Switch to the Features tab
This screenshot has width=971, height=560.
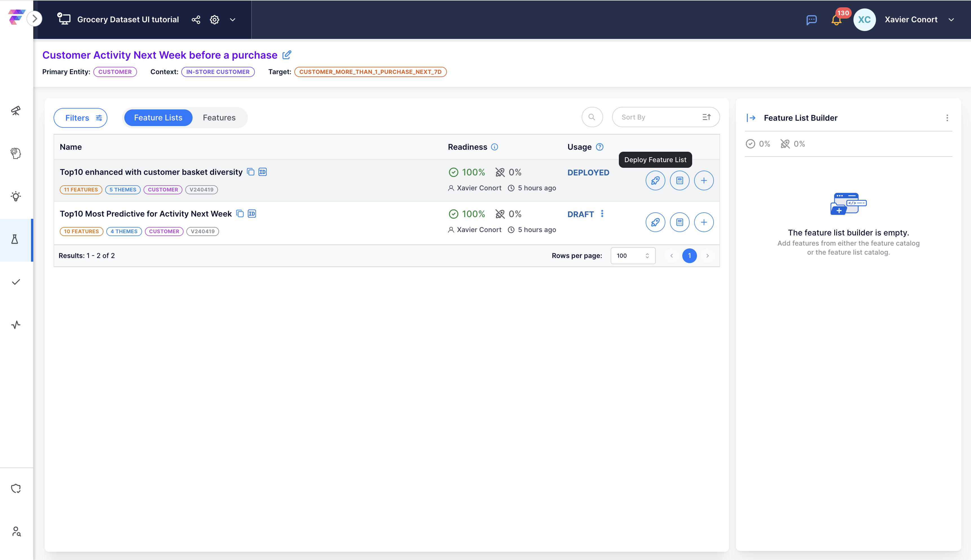click(x=219, y=118)
